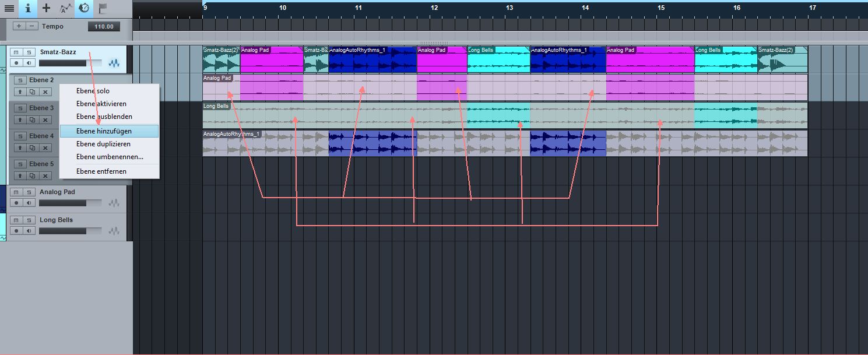Arm record on the Long Bells track
868x355 pixels.
point(16,231)
